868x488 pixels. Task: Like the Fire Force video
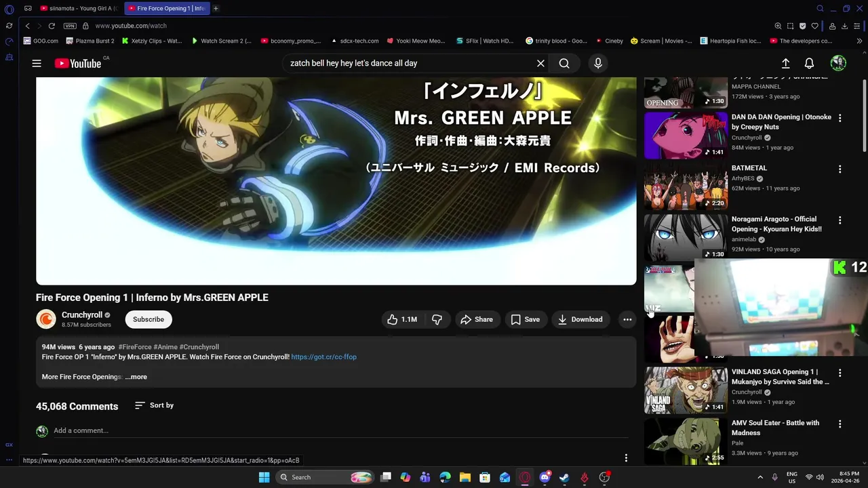tap(403, 319)
